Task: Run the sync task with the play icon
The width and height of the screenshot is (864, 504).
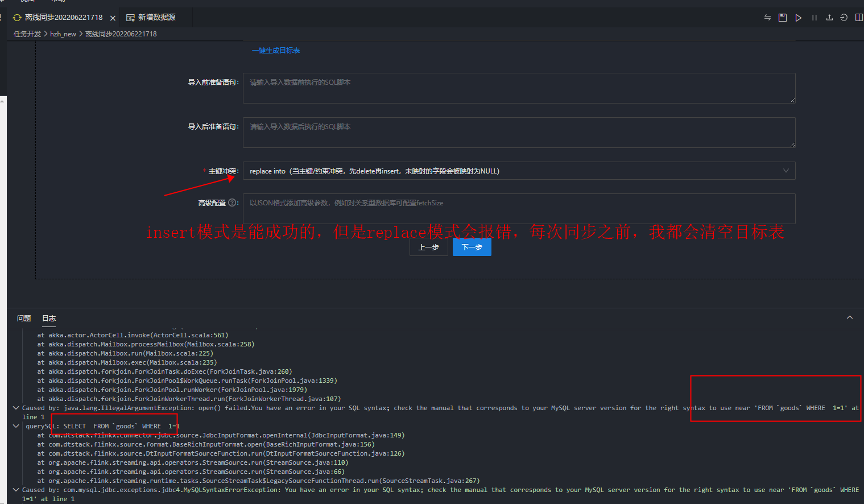Action: click(x=799, y=18)
